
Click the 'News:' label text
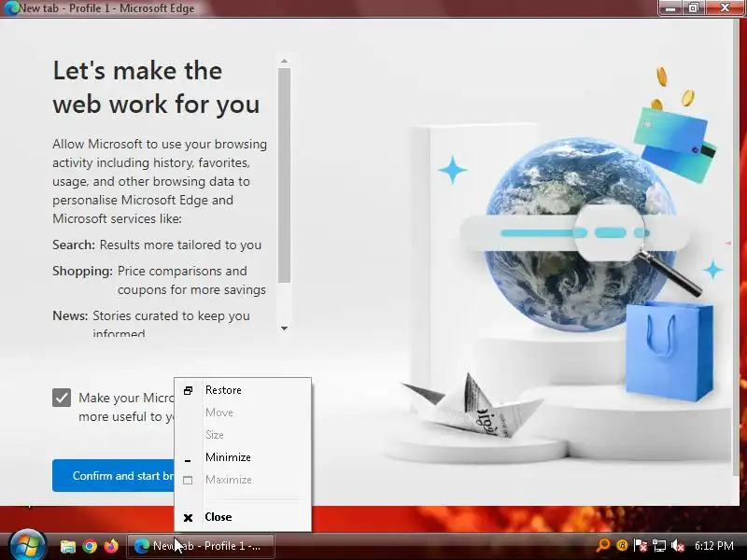tap(70, 315)
